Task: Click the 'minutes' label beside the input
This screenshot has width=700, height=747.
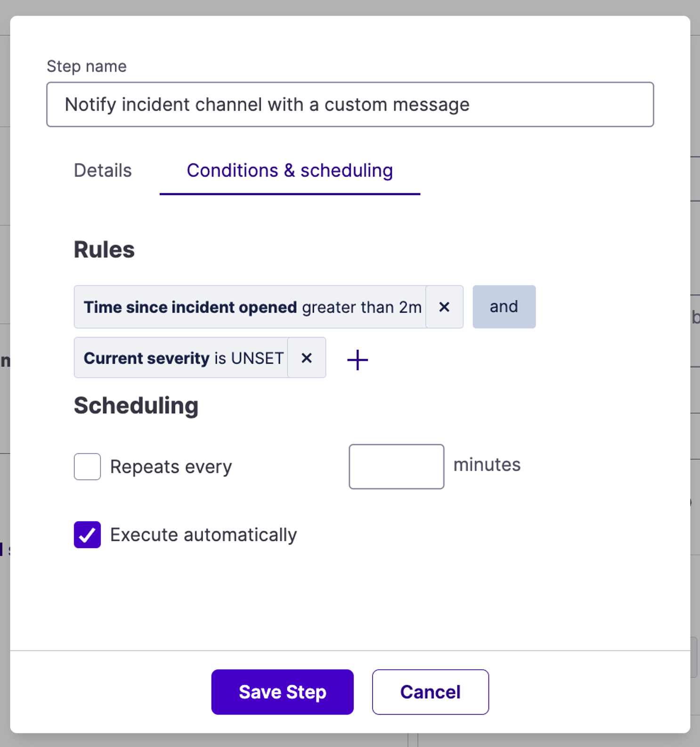Action: pyautogui.click(x=487, y=465)
